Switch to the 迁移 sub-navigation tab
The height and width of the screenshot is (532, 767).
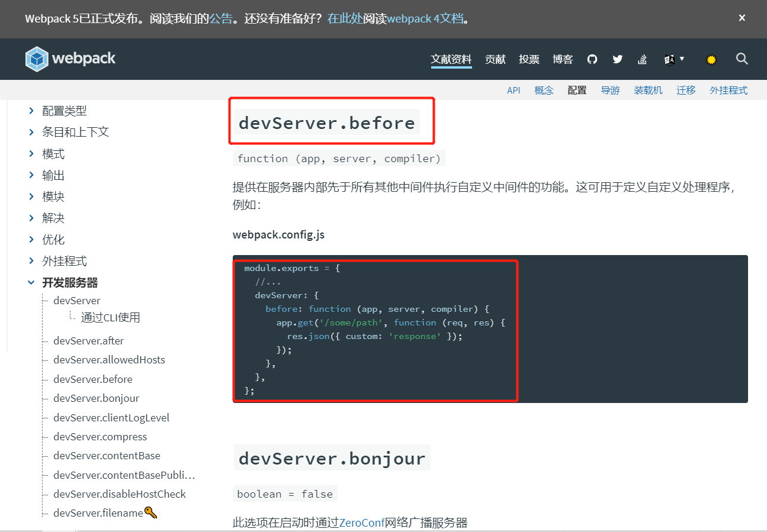[686, 91]
